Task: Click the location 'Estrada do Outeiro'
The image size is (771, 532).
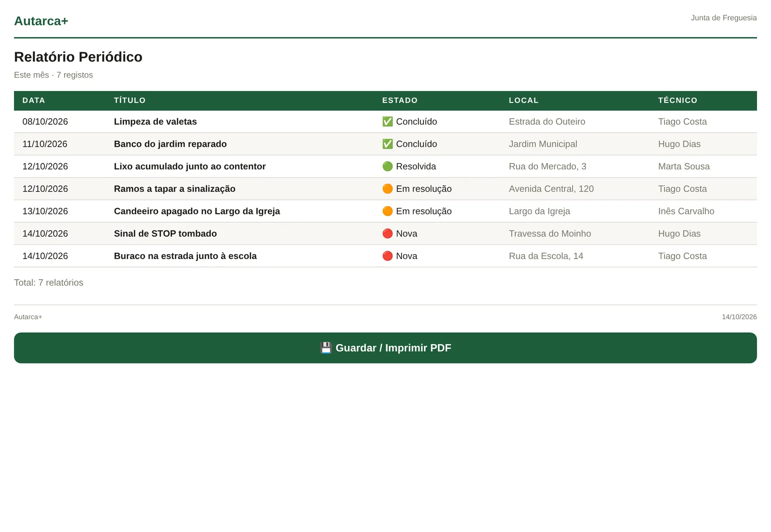Action: [547, 122]
